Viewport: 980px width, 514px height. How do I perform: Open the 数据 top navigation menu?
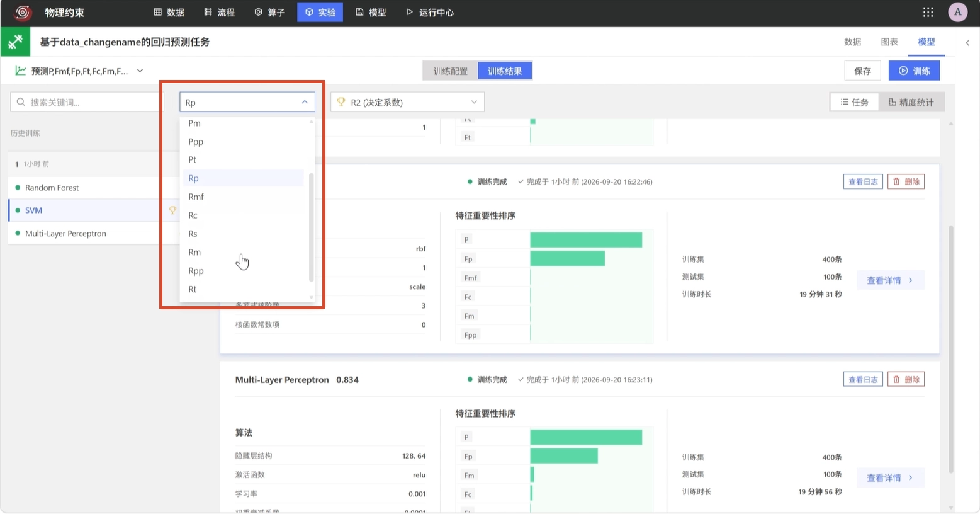tap(169, 12)
